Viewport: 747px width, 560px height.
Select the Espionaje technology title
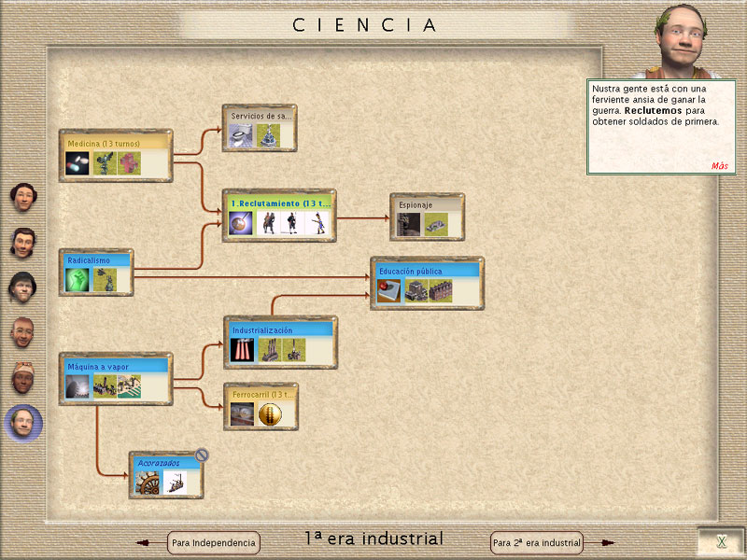(416, 204)
